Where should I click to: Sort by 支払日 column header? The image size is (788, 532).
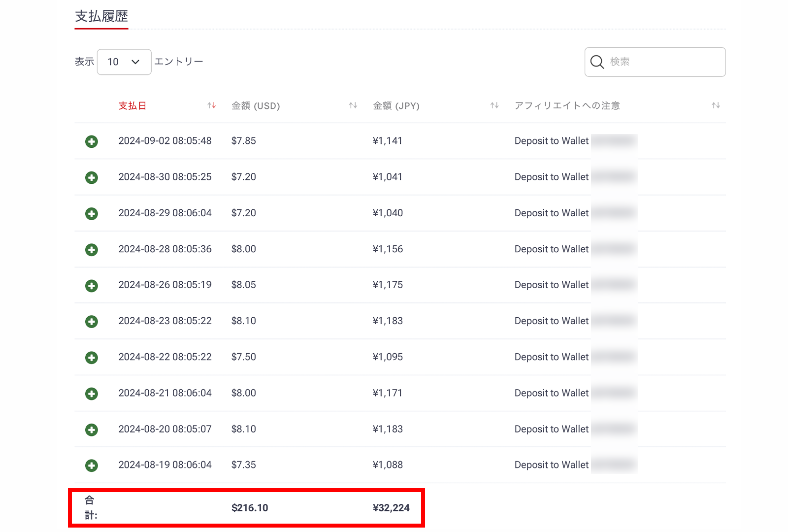132,106
